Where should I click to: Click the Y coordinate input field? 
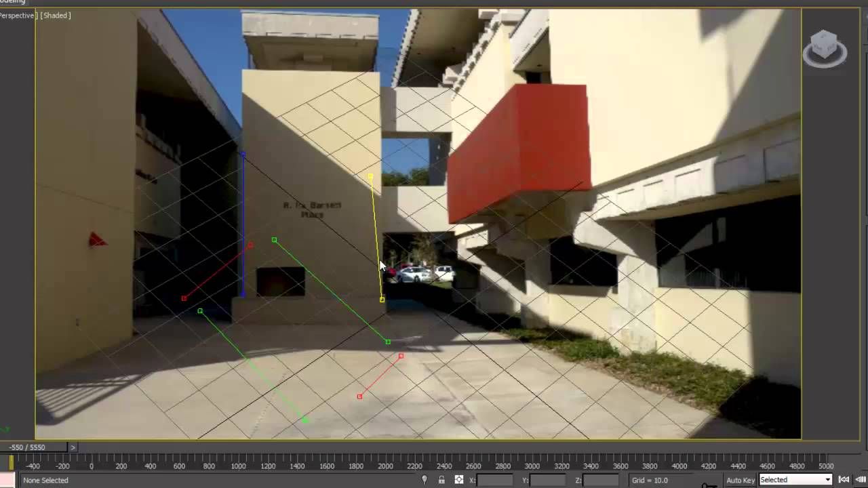click(x=548, y=480)
